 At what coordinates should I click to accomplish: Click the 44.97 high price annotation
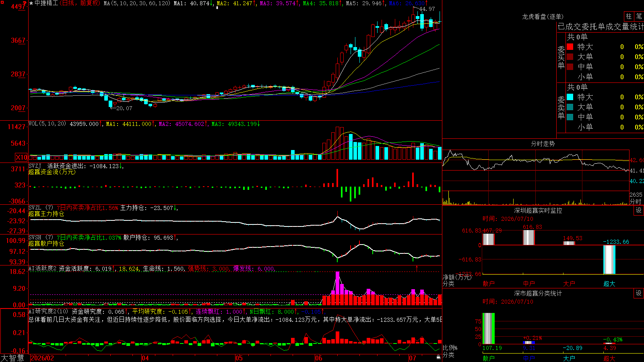427,9
